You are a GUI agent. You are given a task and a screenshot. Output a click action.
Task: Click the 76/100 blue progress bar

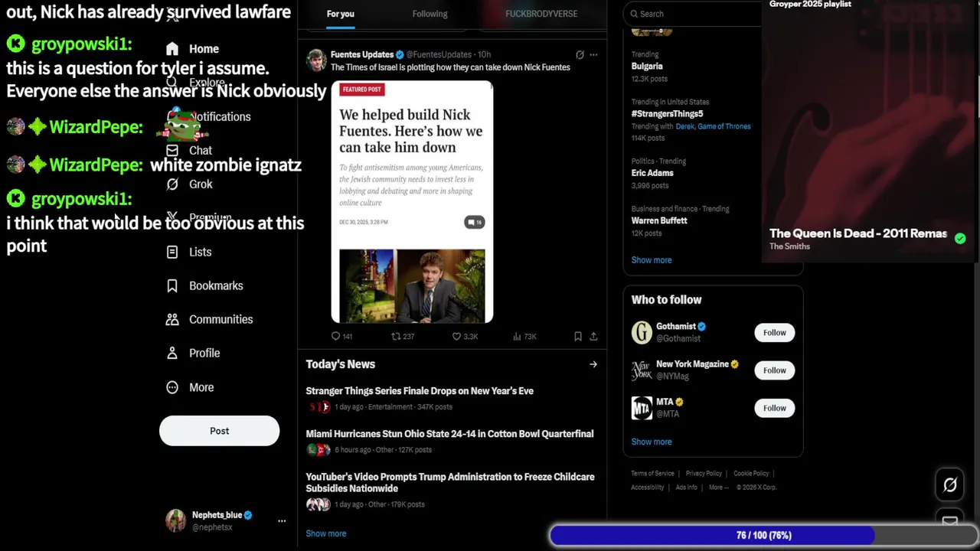[x=763, y=535]
